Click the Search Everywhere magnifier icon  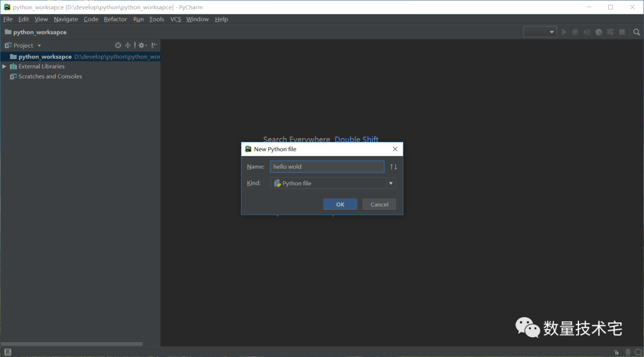636,32
